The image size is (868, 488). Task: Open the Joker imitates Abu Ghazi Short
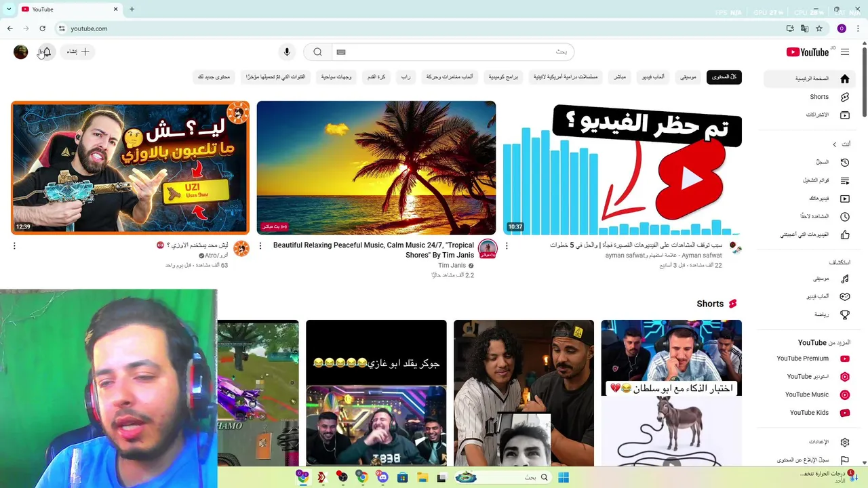376,393
